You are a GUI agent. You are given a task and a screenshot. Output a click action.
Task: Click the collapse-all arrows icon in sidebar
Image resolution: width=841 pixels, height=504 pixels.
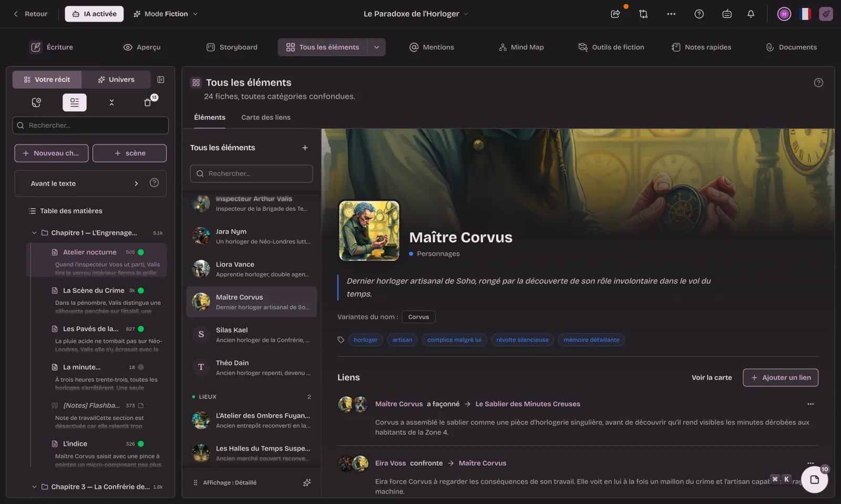click(x=111, y=102)
